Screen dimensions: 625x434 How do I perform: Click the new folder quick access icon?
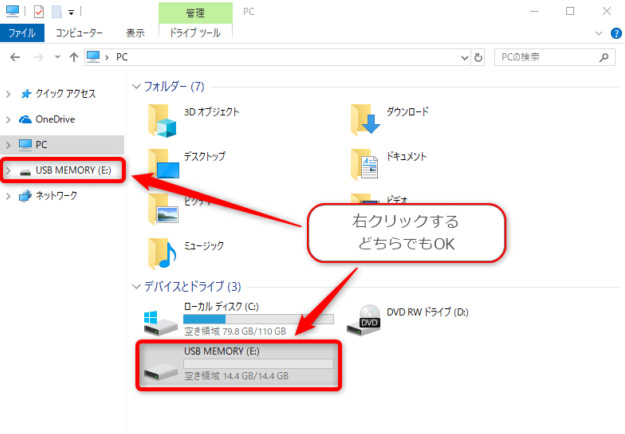(x=57, y=12)
